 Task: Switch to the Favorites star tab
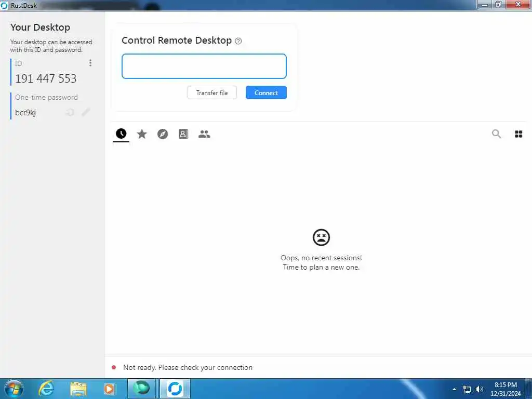[x=142, y=134]
